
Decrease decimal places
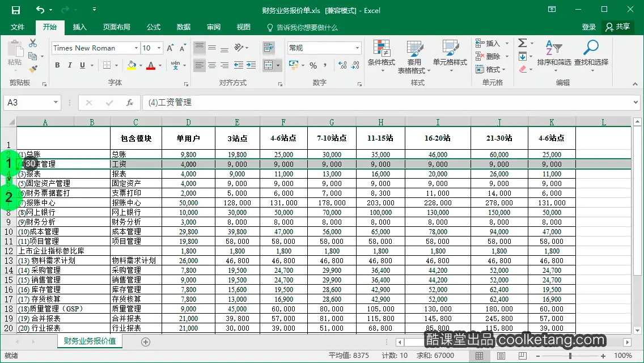tap(355, 65)
